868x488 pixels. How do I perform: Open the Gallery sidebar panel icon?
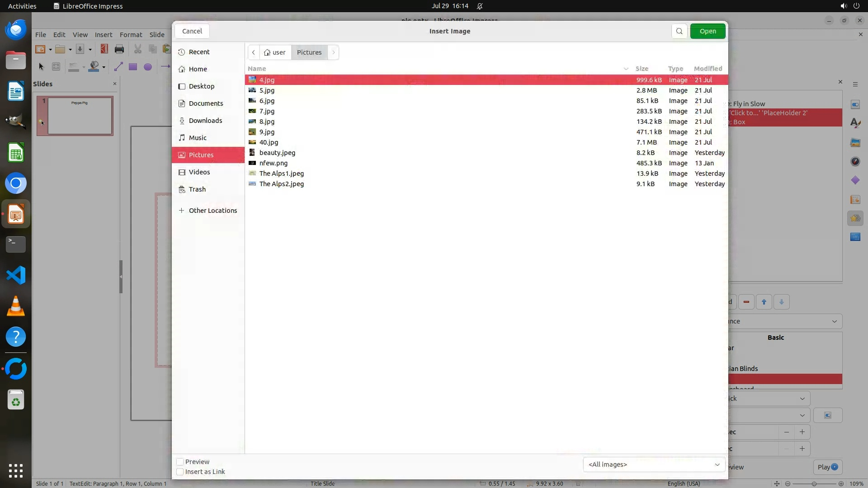pyautogui.click(x=855, y=142)
